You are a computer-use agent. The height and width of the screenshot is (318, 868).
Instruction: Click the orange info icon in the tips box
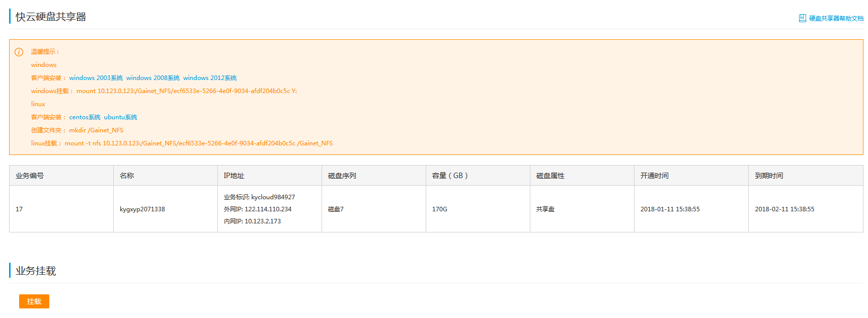pyautogui.click(x=19, y=52)
